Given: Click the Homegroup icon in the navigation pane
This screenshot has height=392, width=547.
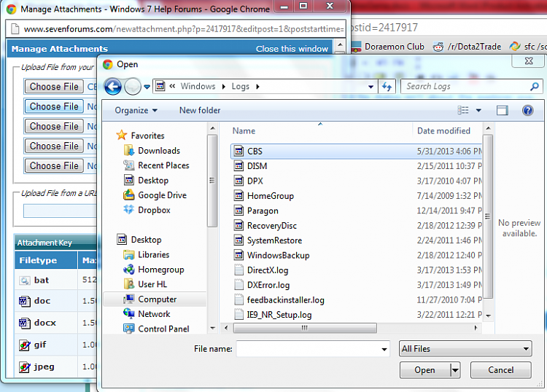Looking at the screenshot, I should (128, 270).
